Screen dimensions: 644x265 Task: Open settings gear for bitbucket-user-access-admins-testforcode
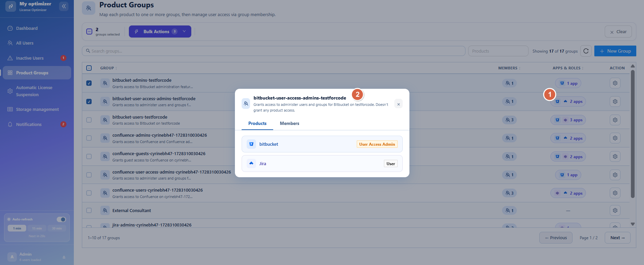tap(615, 102)
